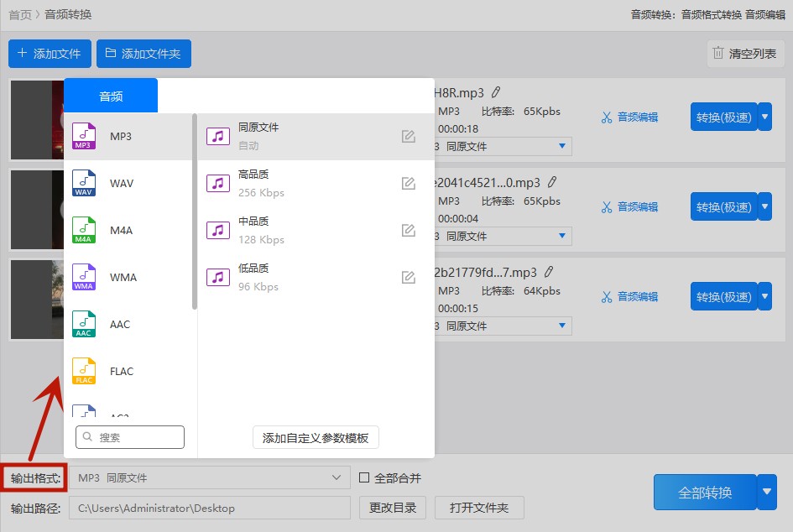Screen dimensions: 793x532
Task: Click the 更改目录 button
Action: click(393, 508)
